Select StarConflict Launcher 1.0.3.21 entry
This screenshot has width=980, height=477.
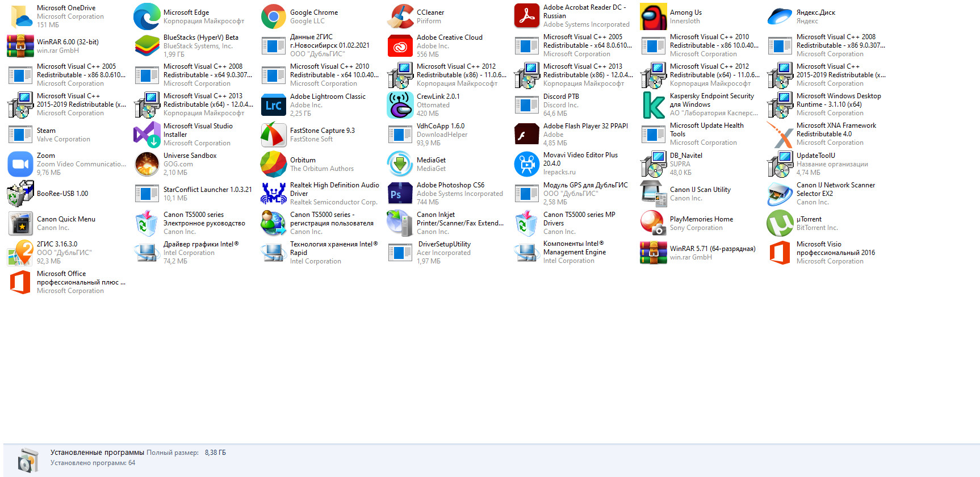[194, 194]
